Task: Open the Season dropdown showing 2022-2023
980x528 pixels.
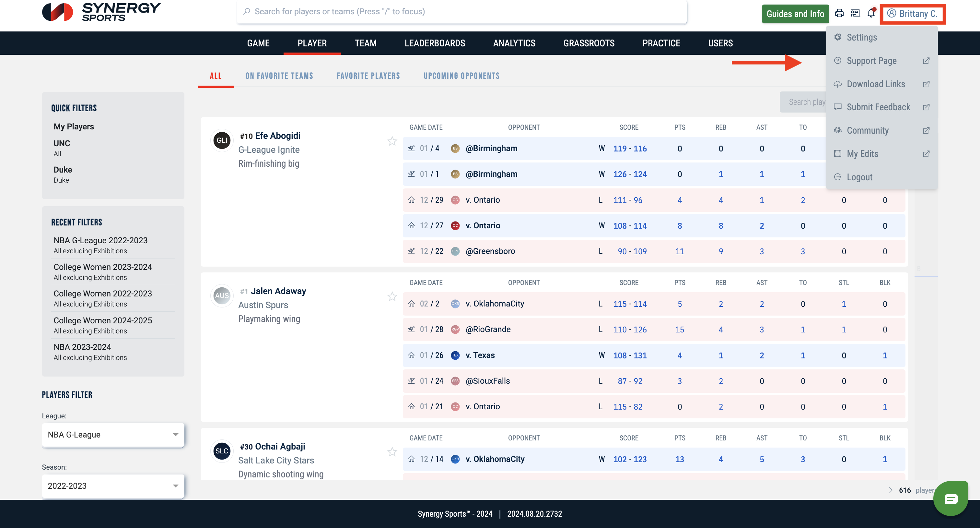Action: (x=113, y=486)
